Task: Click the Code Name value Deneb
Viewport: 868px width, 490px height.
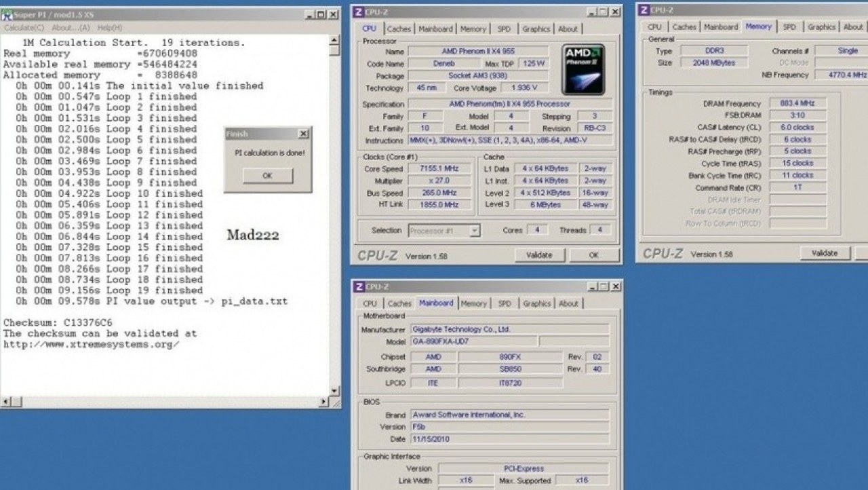Action: pos(444,64)
